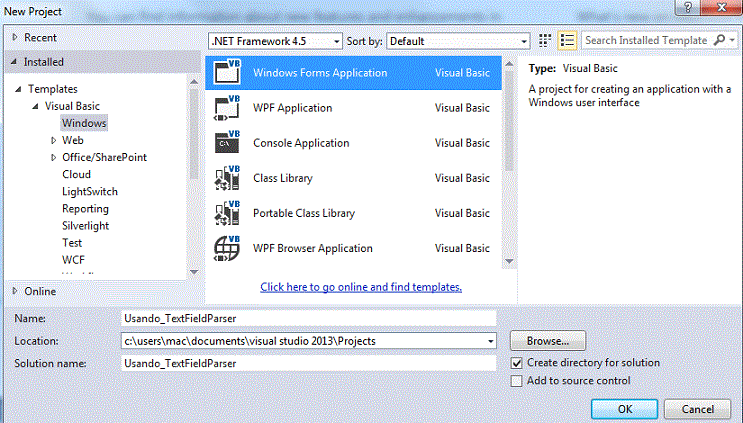Select Portable Class Library template name
Image resolution: width=743 pixels, height=423 pixels.
304,213
